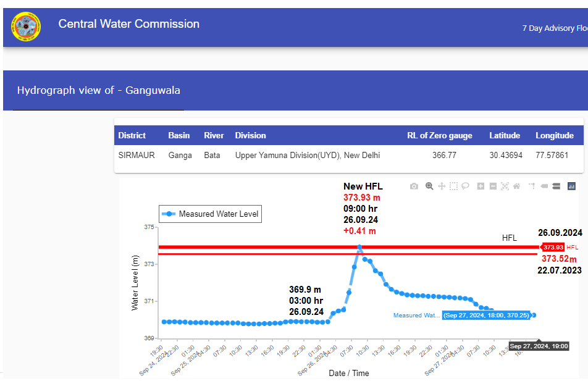Open the 7 Day Advisory menu item

coord(554,28)
